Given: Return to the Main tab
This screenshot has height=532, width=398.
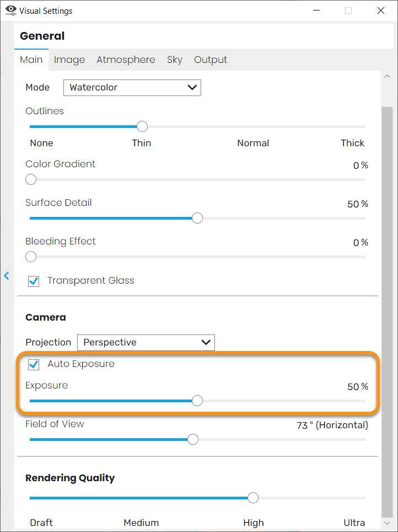Looking at the screenshot, I should pyautogui.click(x=31, y=59).
